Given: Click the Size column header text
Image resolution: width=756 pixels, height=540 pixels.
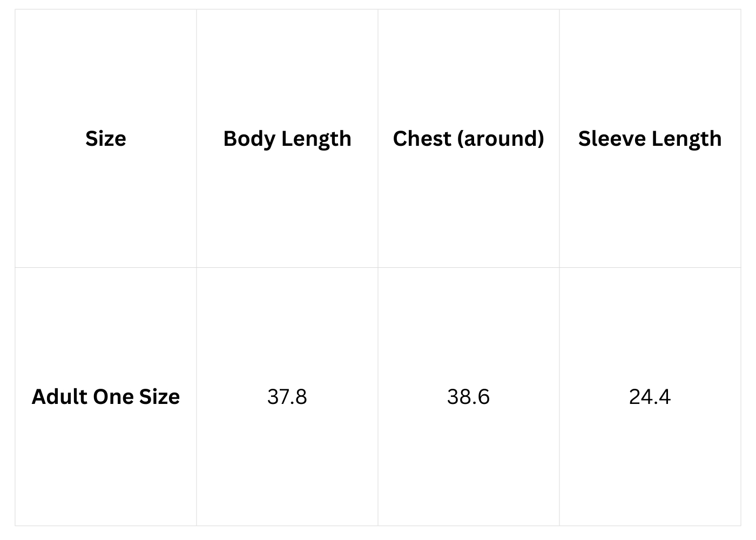Looking at the screenshot, I should click(x=106, y=139).
